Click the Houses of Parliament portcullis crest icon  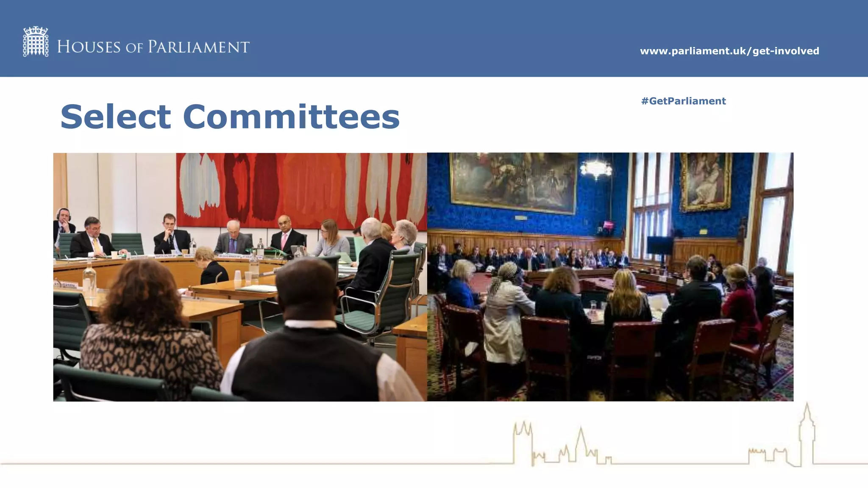pyautogui.click(x=36, y=42)
